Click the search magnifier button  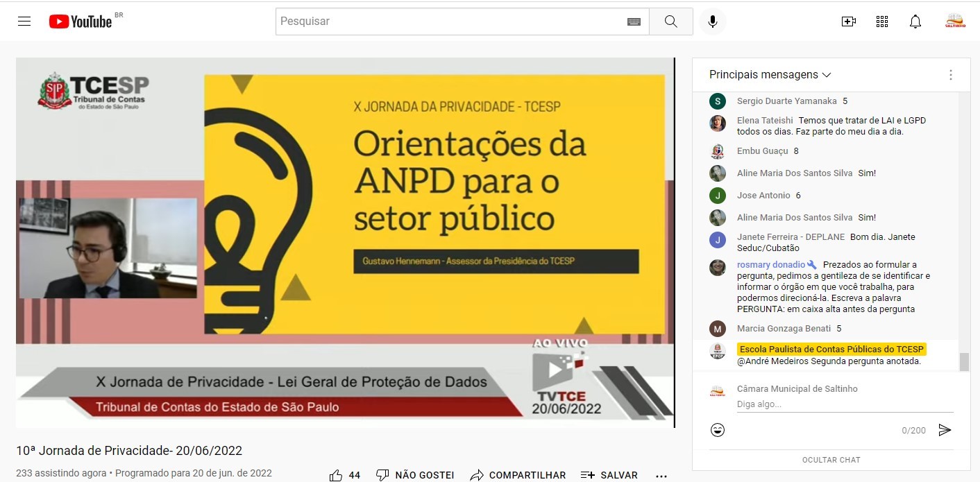(x=671, y=21)
